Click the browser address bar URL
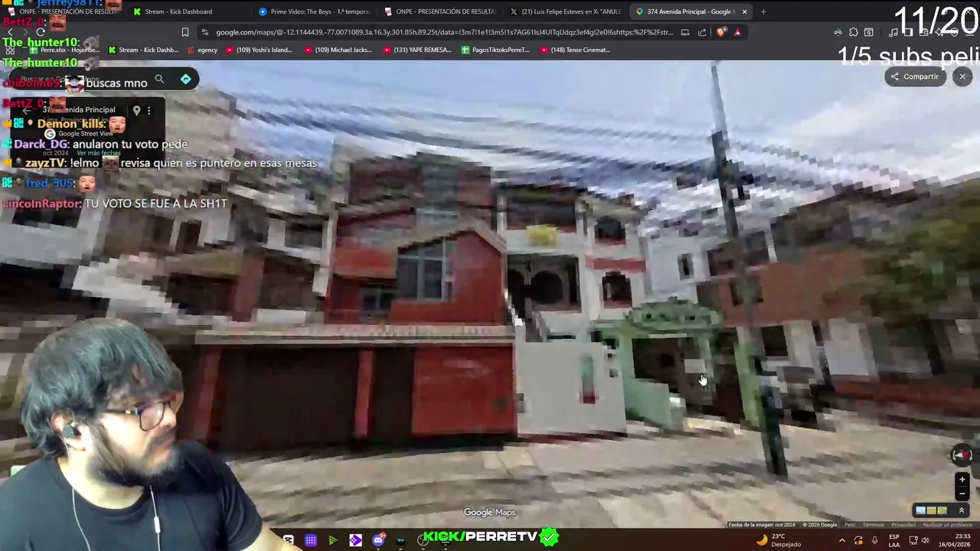The image size is (980, 551). pos(444,32)
